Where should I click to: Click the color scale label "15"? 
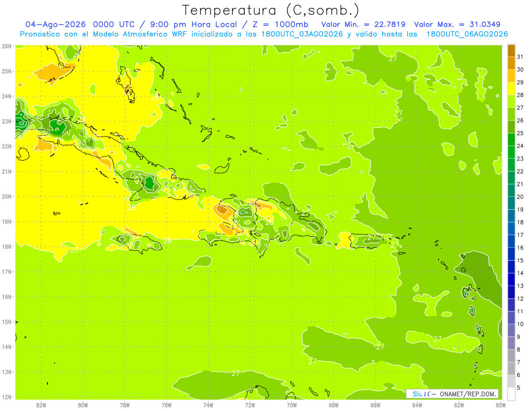tap(520, 260)
